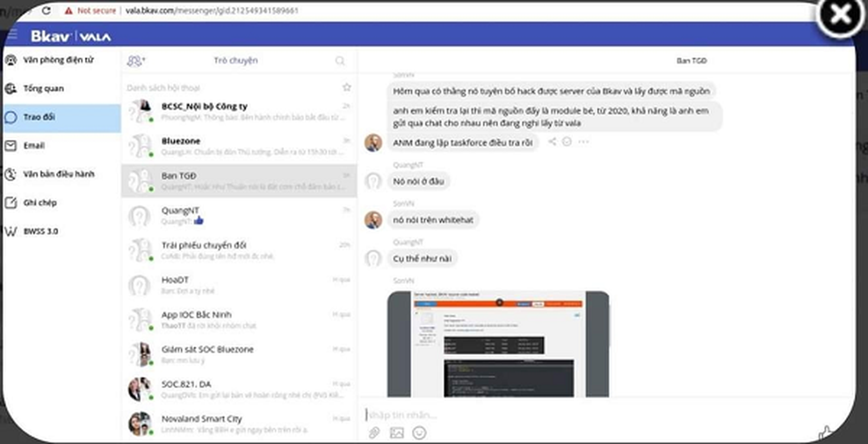Image resolution: width=868 pixels, height=444 pixels.
Task: Open Ghi chép notes section
Action: pos(61,203)
